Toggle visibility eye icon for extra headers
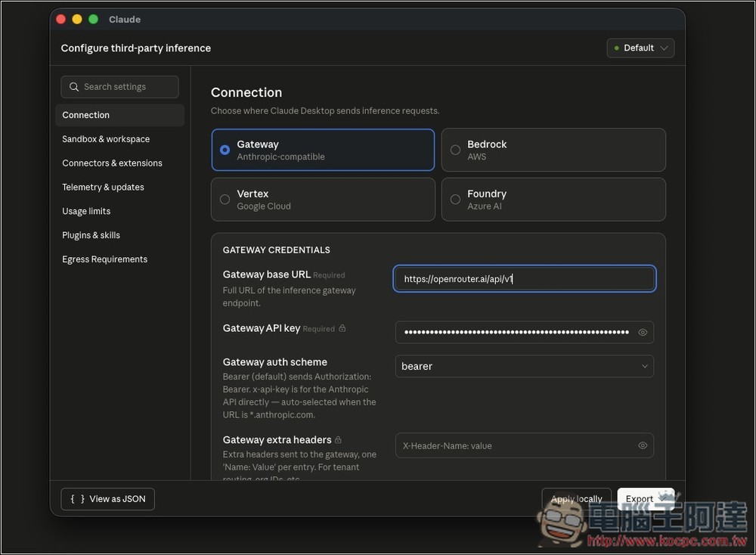756x555 pixels. tap(643, 445)
